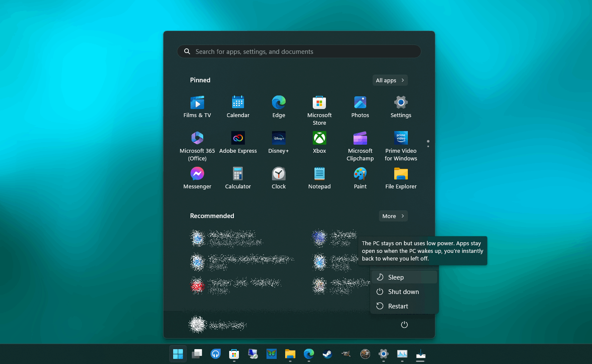Open Task View on the taskbar

point(197,353)
